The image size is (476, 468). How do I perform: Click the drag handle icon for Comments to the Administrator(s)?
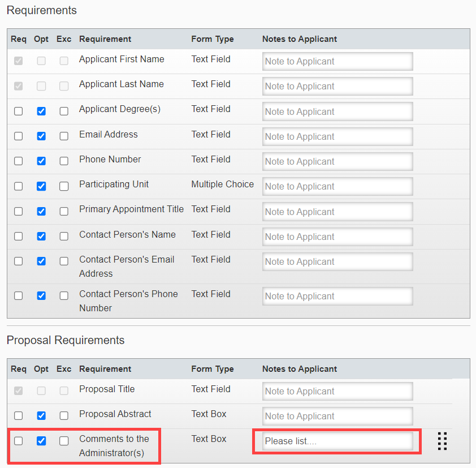click(x=442, y=441)
